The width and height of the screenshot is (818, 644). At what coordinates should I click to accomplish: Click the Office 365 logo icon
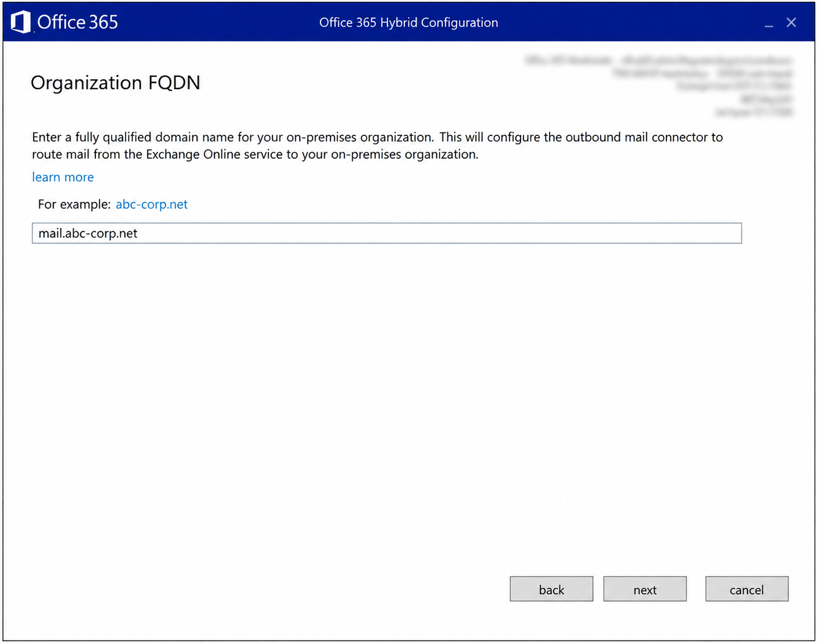click(20, 22)
